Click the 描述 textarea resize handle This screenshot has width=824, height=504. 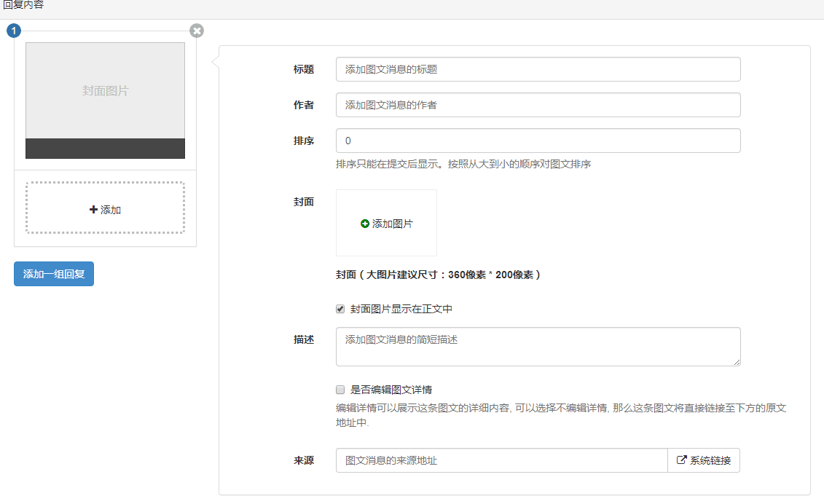(737, 362)
